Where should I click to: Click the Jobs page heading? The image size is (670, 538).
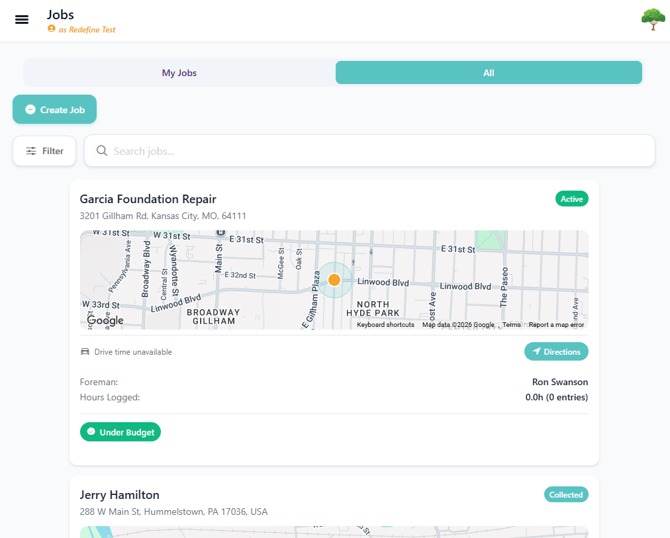click(x=60, y=15)
